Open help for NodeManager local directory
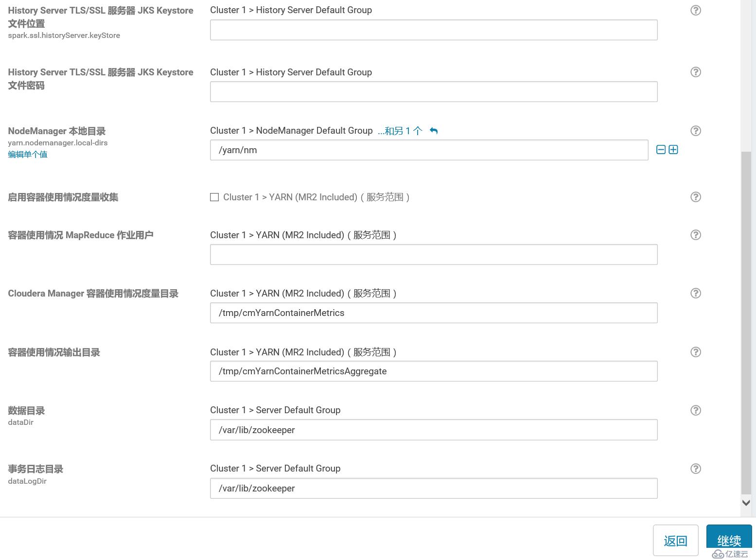Viewport: 756px width, 560px height. click(x=696, y=131)
